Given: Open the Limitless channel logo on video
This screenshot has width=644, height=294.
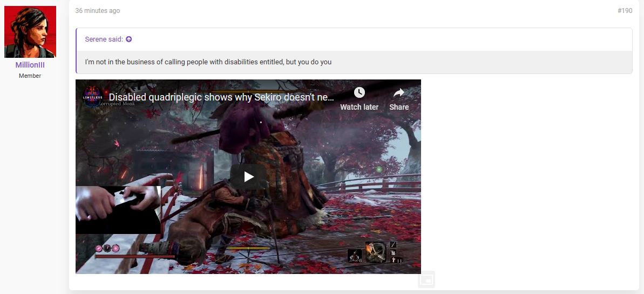Looking at the screenshot, I should [92, 97].
